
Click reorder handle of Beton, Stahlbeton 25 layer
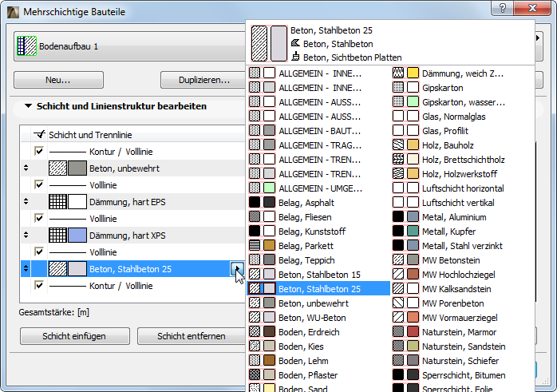click(x=26, y=269)
